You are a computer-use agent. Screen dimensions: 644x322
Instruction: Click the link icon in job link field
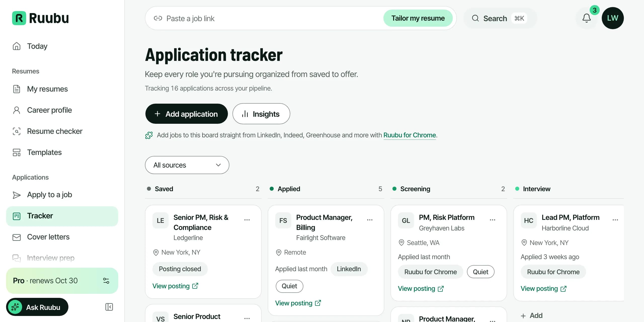coord(158,18)
